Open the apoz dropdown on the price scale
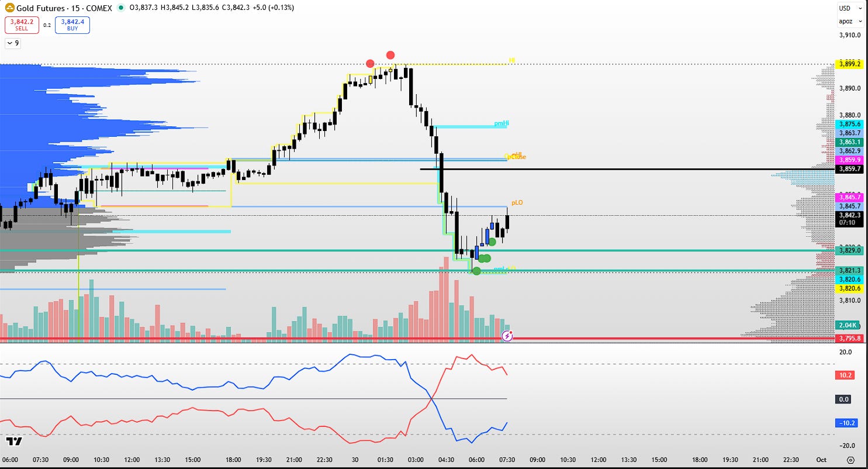Screen dimensions: 868x469 (x=850, y=21)
